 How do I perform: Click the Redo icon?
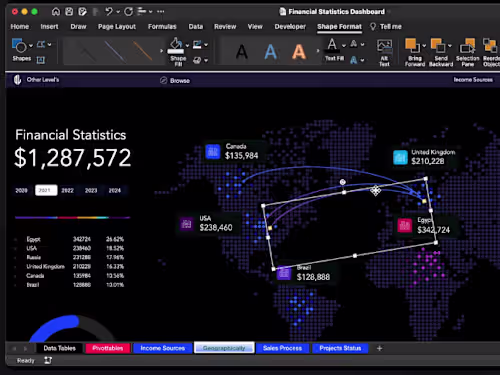(x=128, y=12)
